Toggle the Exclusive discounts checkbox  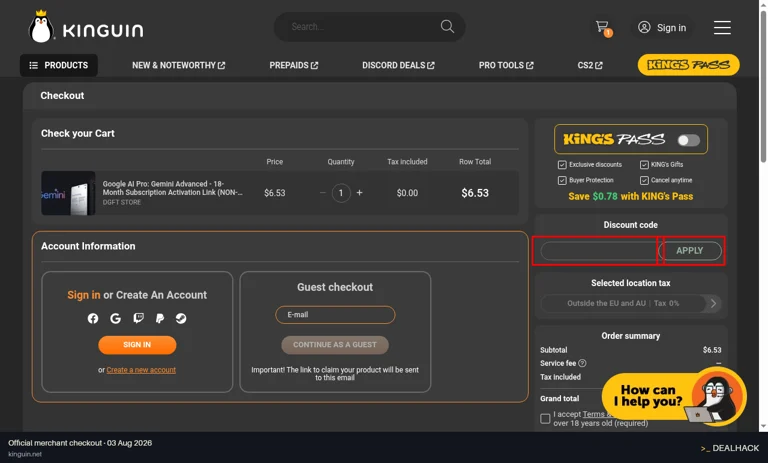pos(562,165)
